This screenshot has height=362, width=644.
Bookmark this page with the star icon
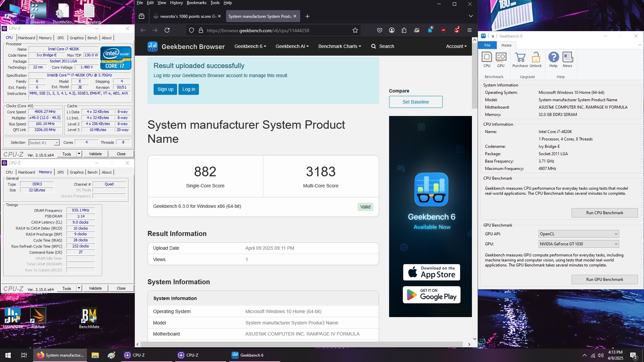(x=355, y=30)
